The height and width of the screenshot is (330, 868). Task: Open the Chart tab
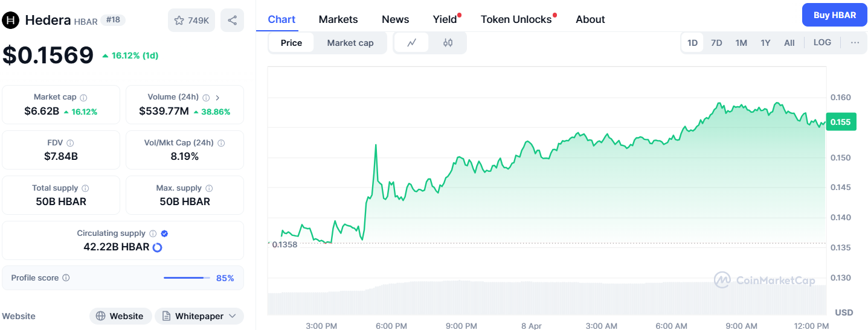coord(281,19)
